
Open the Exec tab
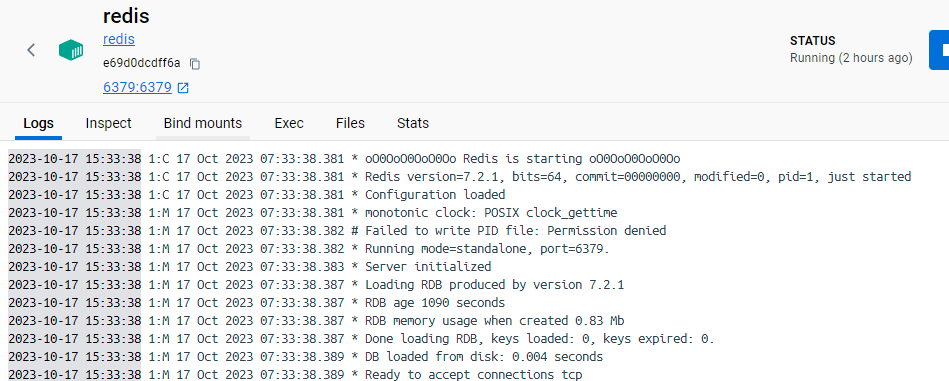tap(289, 123)
